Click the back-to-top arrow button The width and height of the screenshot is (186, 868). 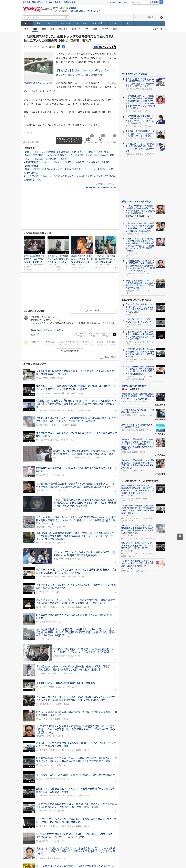[180, 536]
